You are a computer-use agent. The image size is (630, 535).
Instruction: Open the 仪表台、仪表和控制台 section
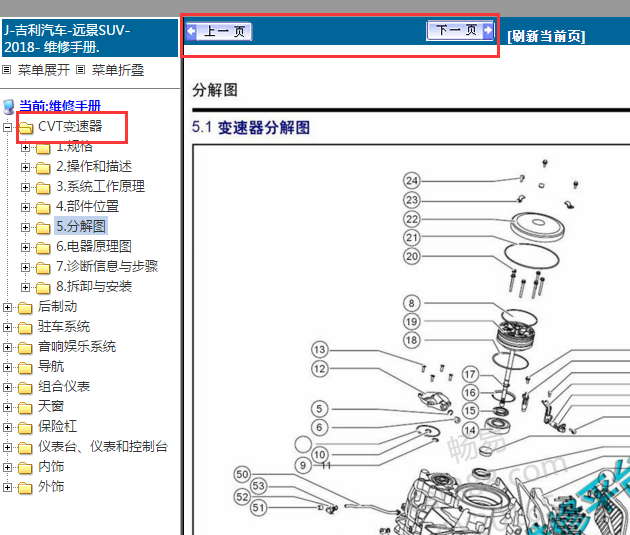pos(103,446)
